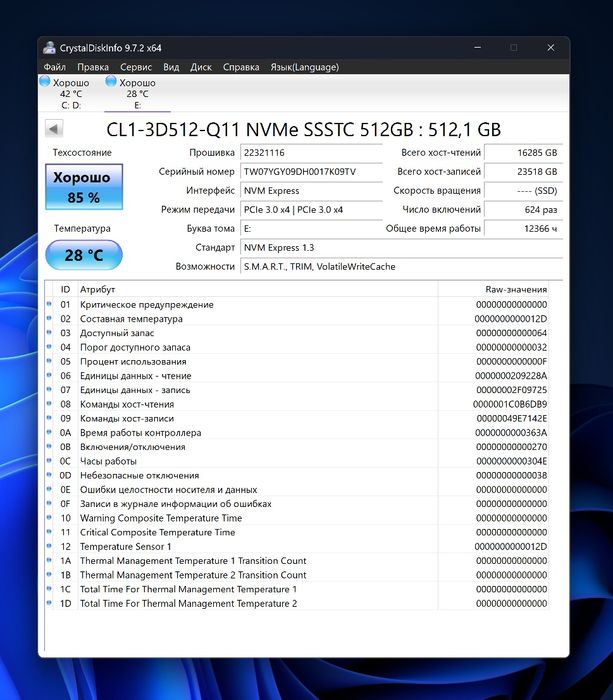Click the Возможности field S.M.A.R.T., TRIM
The height and width of the screenshot is (700, 613).
[401, 267]
